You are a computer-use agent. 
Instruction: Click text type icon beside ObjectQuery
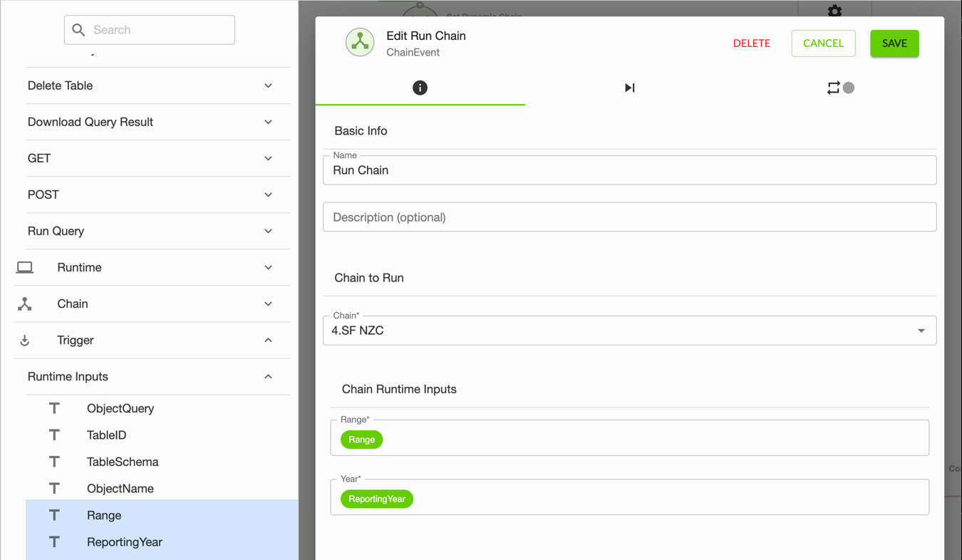point(54,408)
